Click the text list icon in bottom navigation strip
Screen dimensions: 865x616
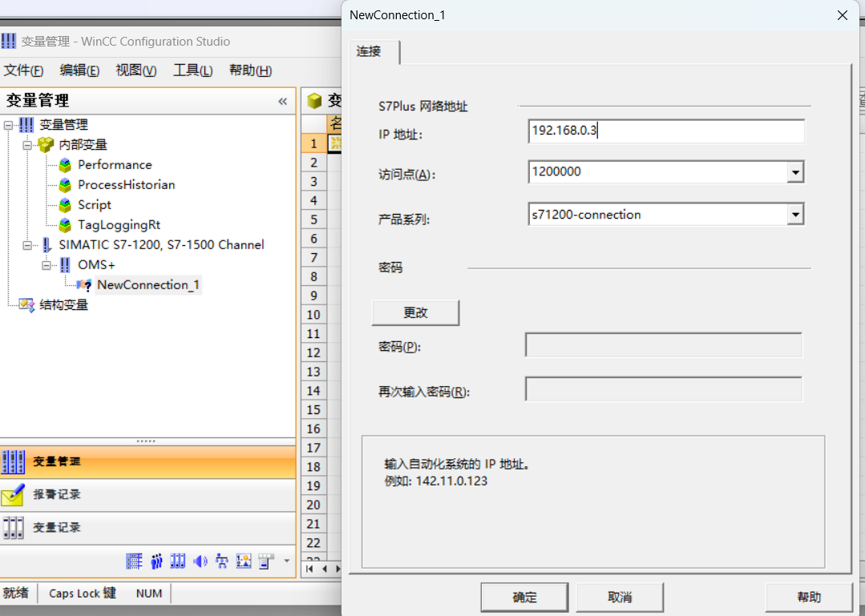coord(134,561)
